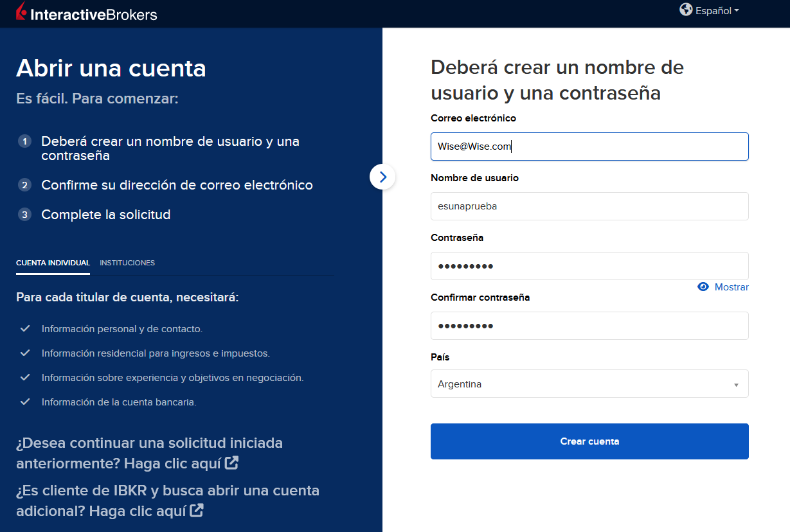This screenshot has width=790, height=532.
Task: Switch to the INSTITUCIONES tab
Action: coord(127,263)
